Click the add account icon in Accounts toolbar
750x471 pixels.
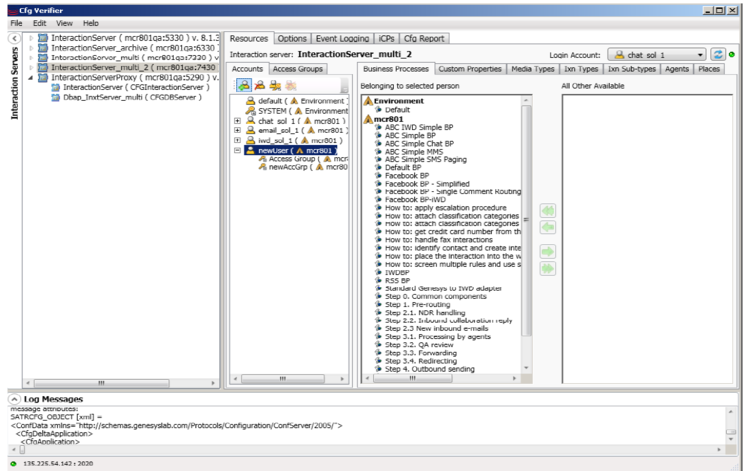click(244, 86)
